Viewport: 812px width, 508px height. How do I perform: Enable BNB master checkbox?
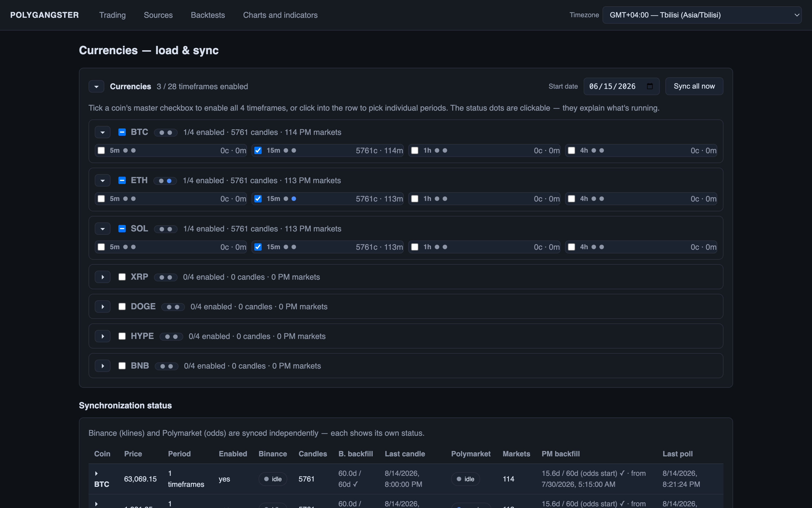[x=122, y=365]
